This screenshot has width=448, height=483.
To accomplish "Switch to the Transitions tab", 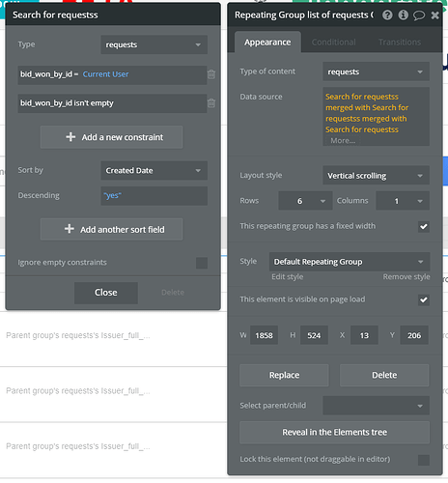I will [x=400, y=43].
